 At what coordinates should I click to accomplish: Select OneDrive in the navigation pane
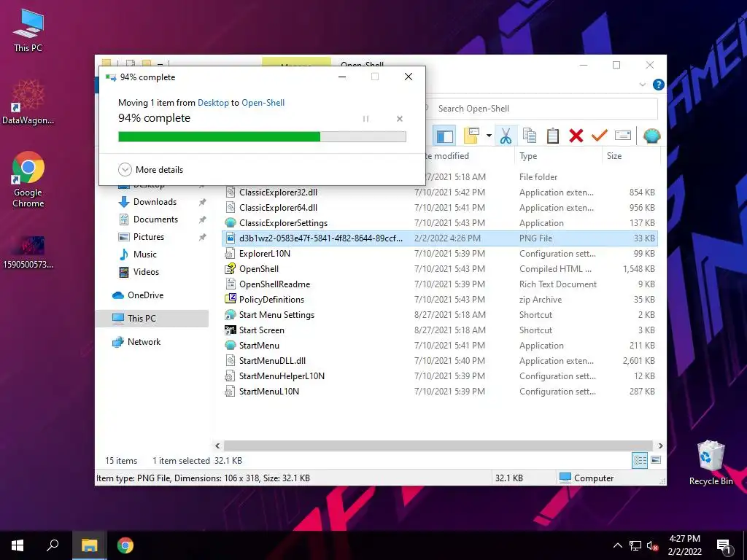(145, 295)
